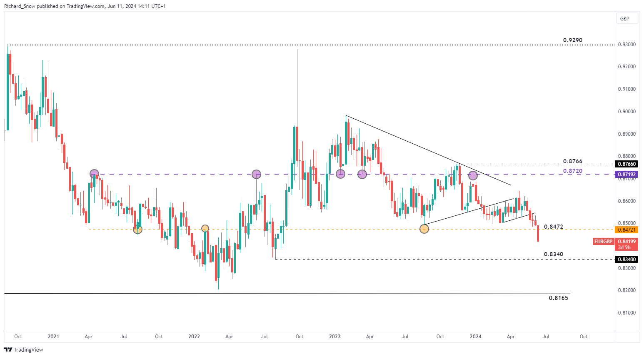Click the orange circle marker at the trendline start
The width and height of the screenshot is (644, 357).
424,229
